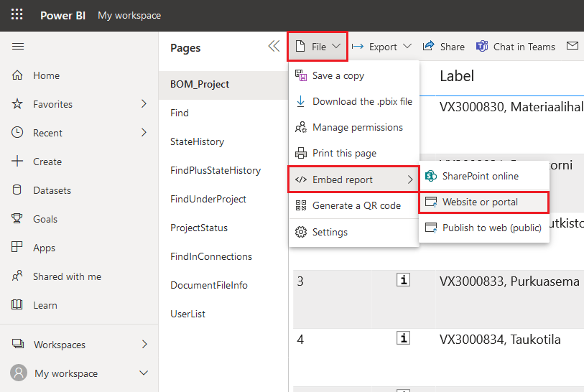584x392 pixels.
Task: Click the Share toolbar button
Action: pyautogui.click(x=444, y=47)
